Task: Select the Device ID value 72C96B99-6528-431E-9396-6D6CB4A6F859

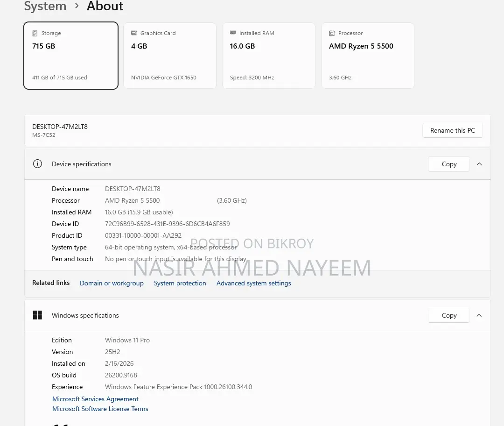Action: (x=168, y=224)
